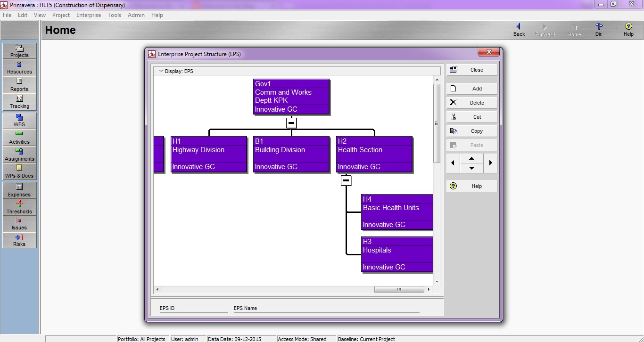Screen dimensions: 644x342
Task: Open the Projects window from the sidebar
Action: coord(19,50)
